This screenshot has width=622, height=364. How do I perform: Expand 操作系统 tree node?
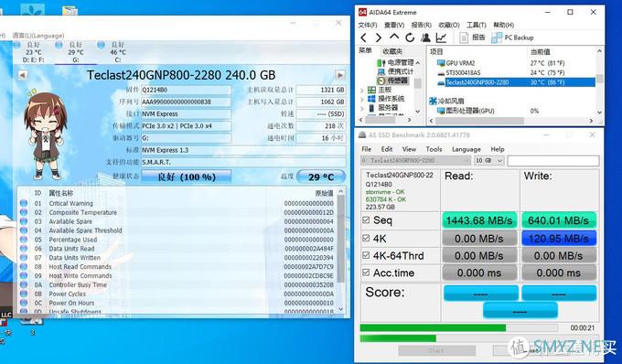[x=362, y=99]
